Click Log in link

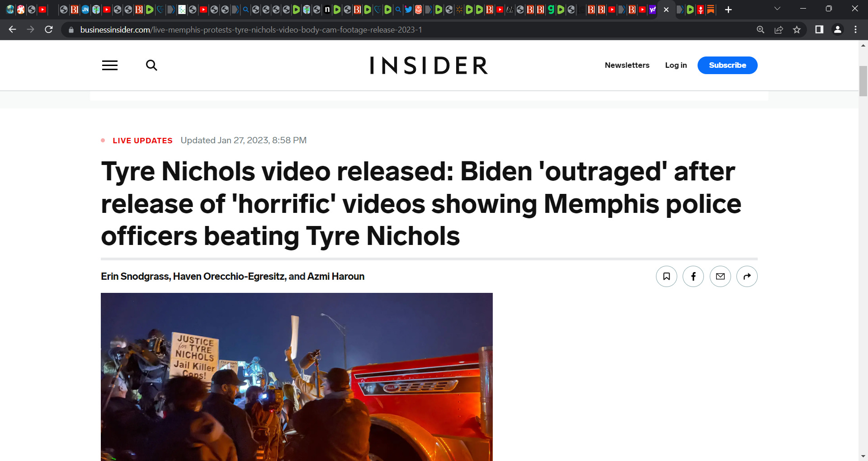[676, 65]
